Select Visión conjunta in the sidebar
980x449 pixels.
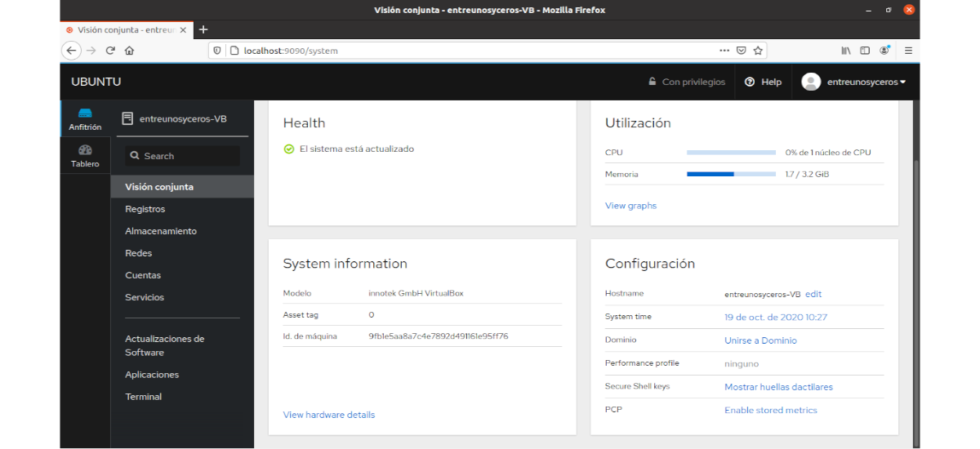(x=182, y=187)
